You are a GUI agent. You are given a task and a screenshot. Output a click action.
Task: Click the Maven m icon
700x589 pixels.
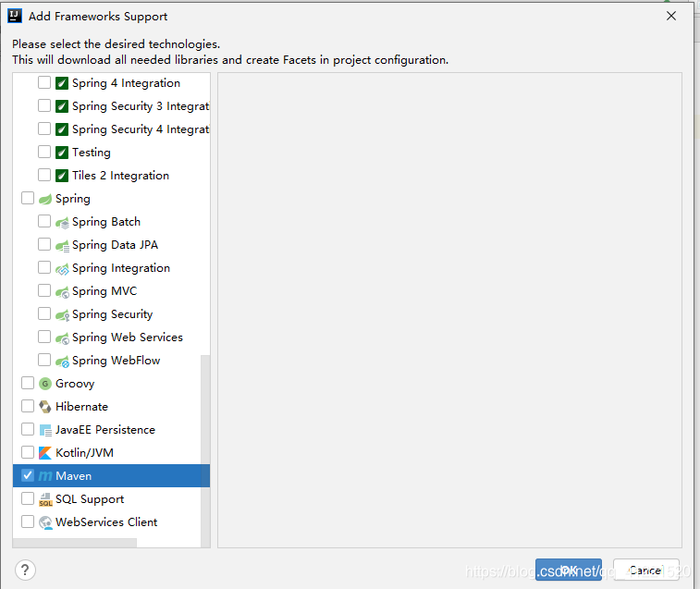tap(45, 476)
